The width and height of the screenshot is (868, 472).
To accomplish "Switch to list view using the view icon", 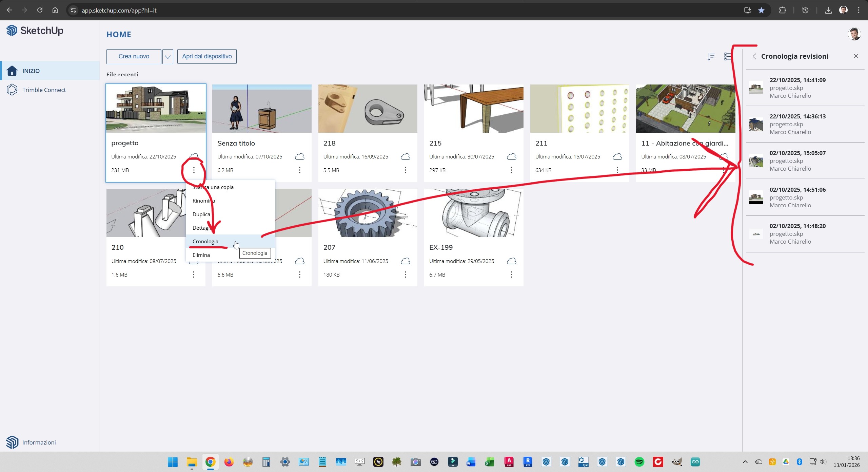I will tap(728, 56).
